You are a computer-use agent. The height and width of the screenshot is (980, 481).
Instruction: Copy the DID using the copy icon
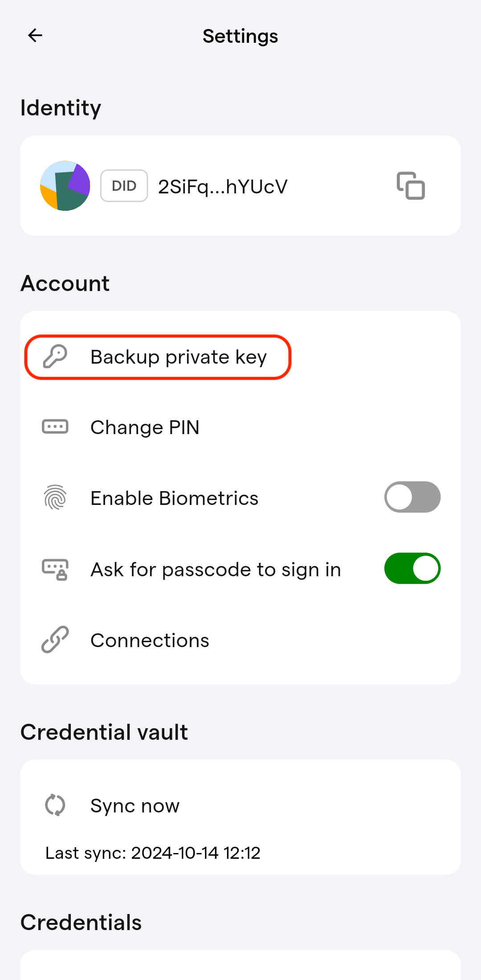411,185
